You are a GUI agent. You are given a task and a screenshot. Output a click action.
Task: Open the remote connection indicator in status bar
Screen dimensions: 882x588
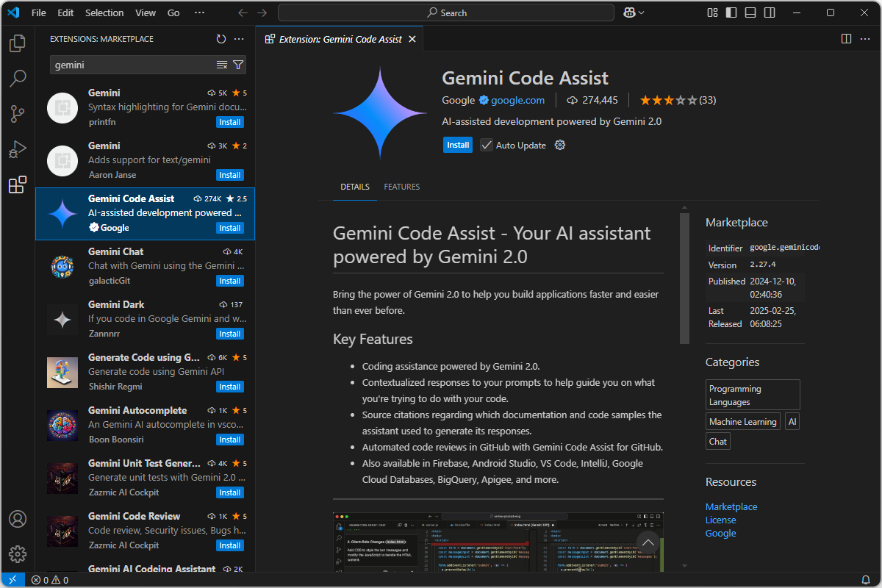[x=12, y=580]
